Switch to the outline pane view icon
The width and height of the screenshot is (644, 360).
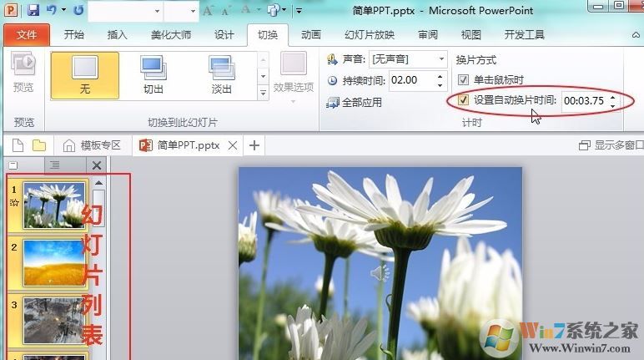pyautogui.click(x=54, y=165)
